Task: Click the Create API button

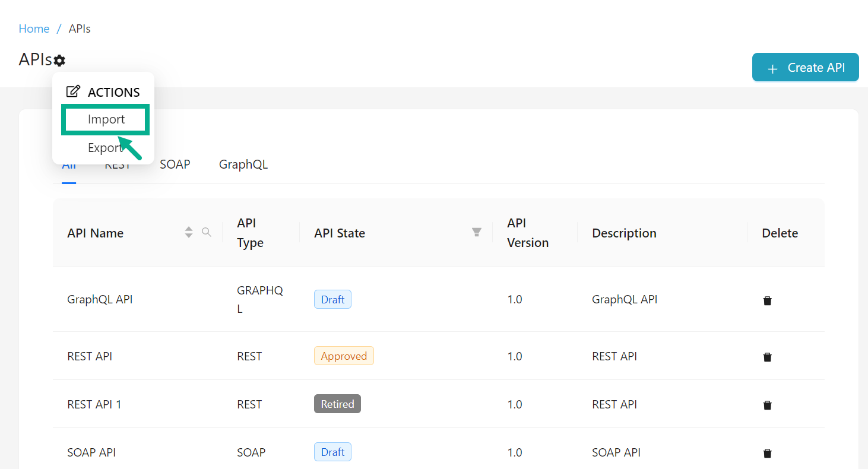Action: coord(805,68)
